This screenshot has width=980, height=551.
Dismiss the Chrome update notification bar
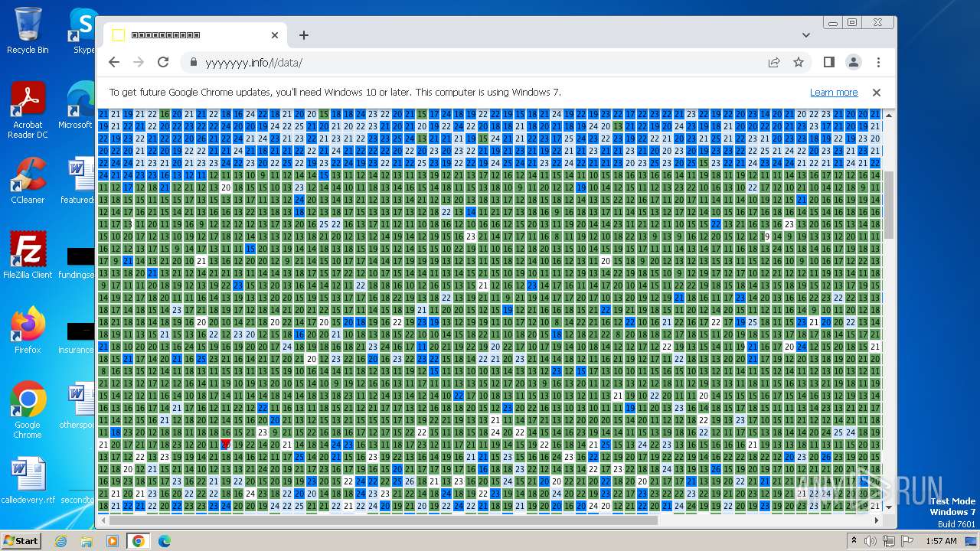pos(877,92)
